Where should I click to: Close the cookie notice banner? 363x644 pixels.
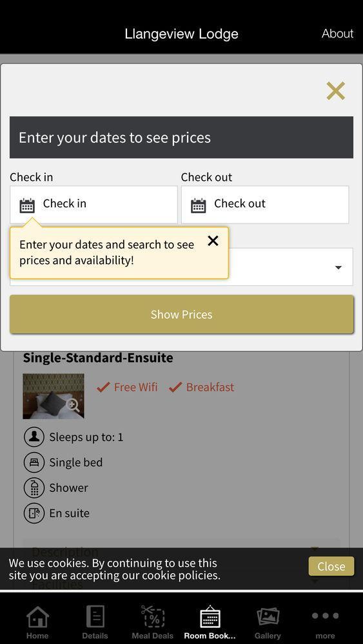point(331,566)
